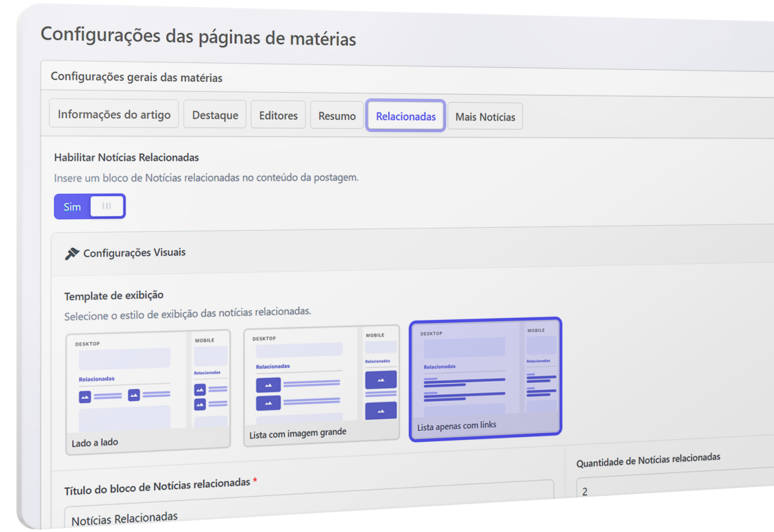Switch to the Mais Notícias tab
The image size is (774, 532).
[x=485, y=117]
